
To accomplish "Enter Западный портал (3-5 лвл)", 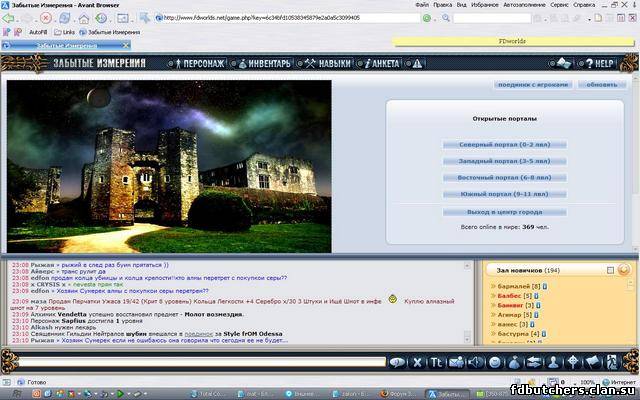I will tap(505, 161).
